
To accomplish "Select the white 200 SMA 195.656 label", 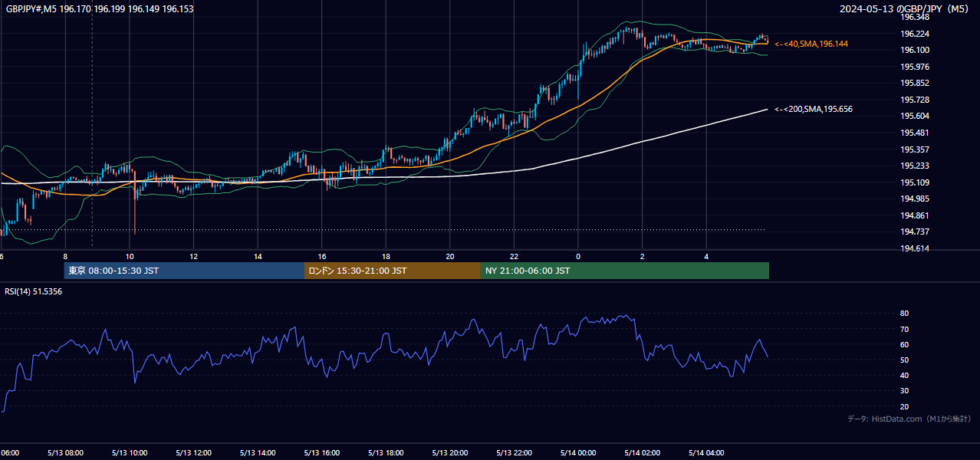I will (814, 109).
